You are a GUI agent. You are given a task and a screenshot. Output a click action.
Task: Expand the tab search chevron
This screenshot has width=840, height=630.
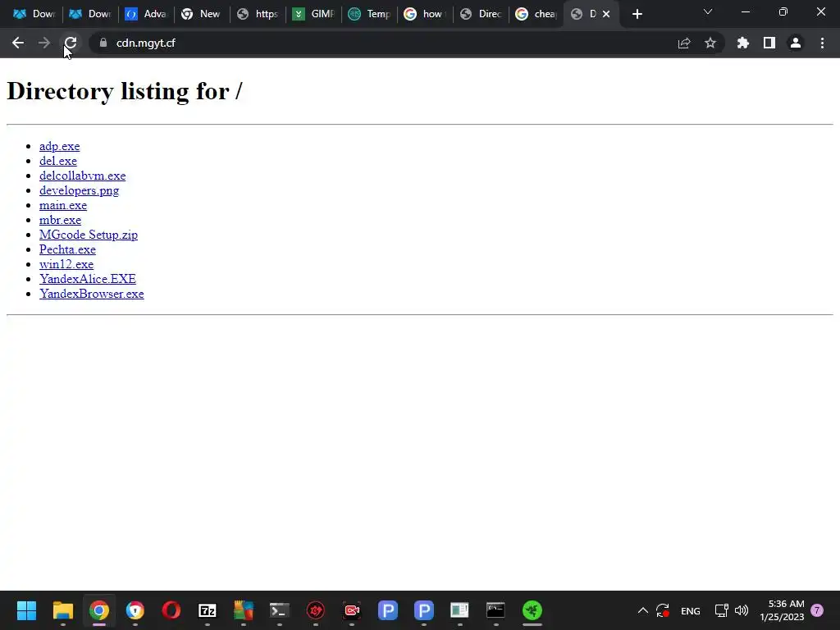click(708, 11)
